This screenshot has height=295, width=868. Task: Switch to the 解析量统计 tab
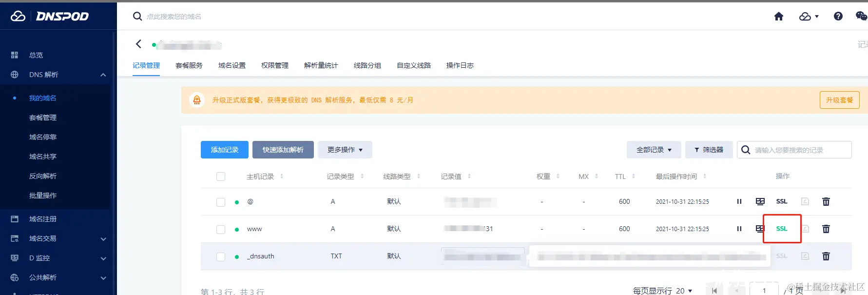pos(321,65)
